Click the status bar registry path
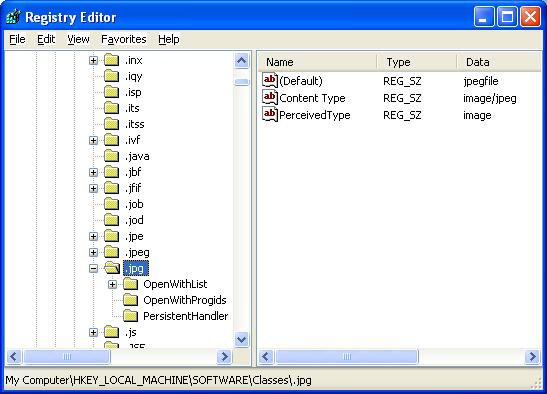 (158, 380)
